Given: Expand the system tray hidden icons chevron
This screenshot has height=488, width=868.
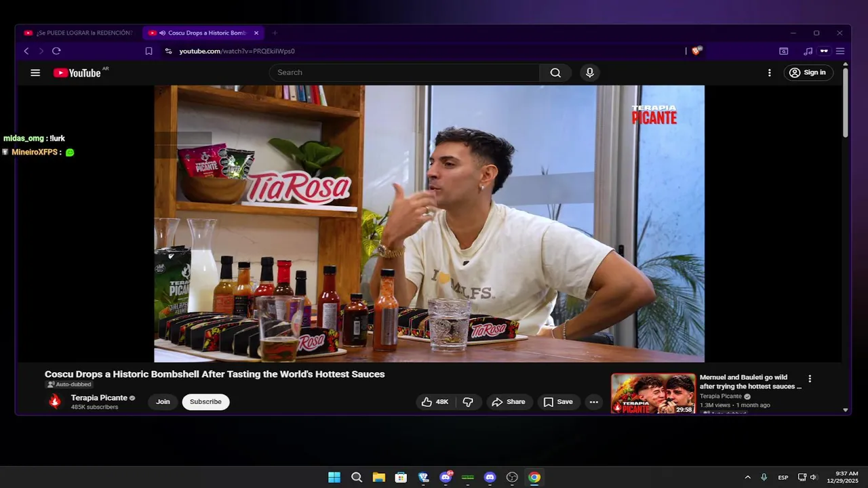Looking at the screenshot, I should pos(747,477).
